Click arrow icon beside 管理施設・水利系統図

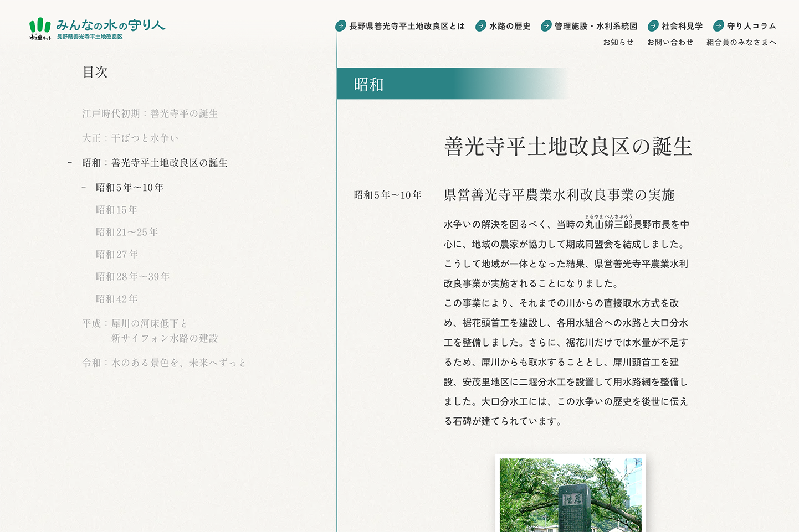[546, 26]
